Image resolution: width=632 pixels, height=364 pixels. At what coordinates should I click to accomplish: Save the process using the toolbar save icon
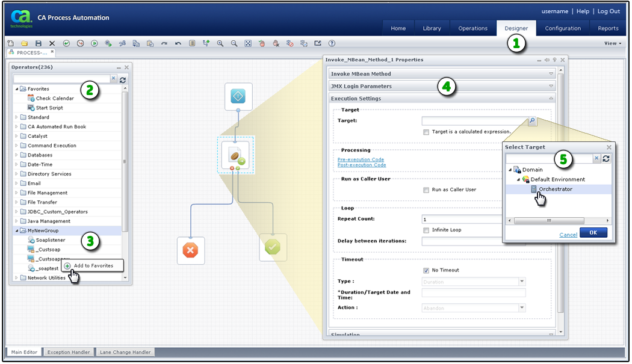click(37, 43)
